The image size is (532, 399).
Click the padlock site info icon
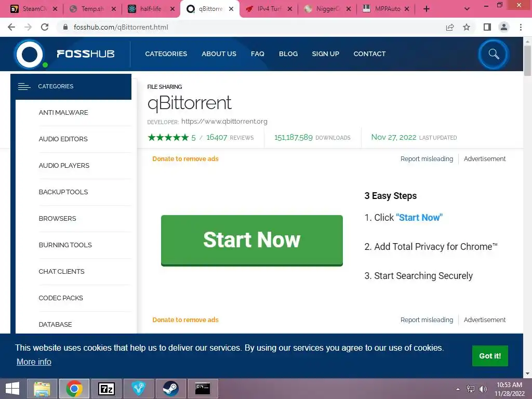(x=65, y=27)
